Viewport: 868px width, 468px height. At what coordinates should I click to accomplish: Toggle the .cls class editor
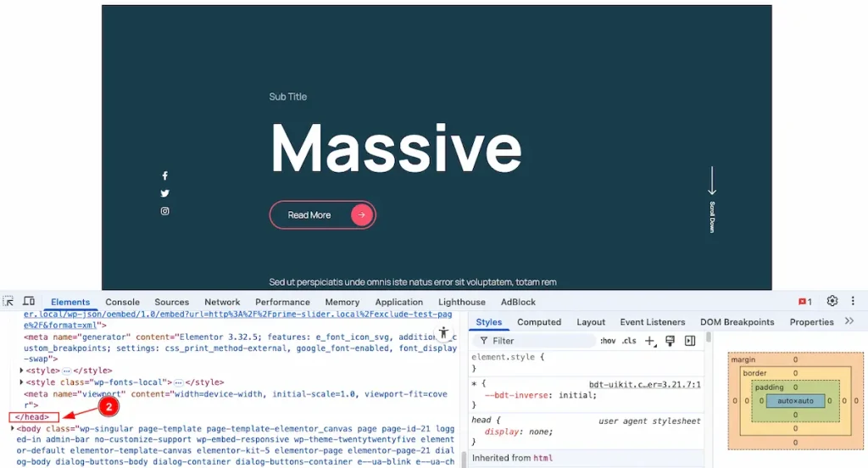click(629, 341)
